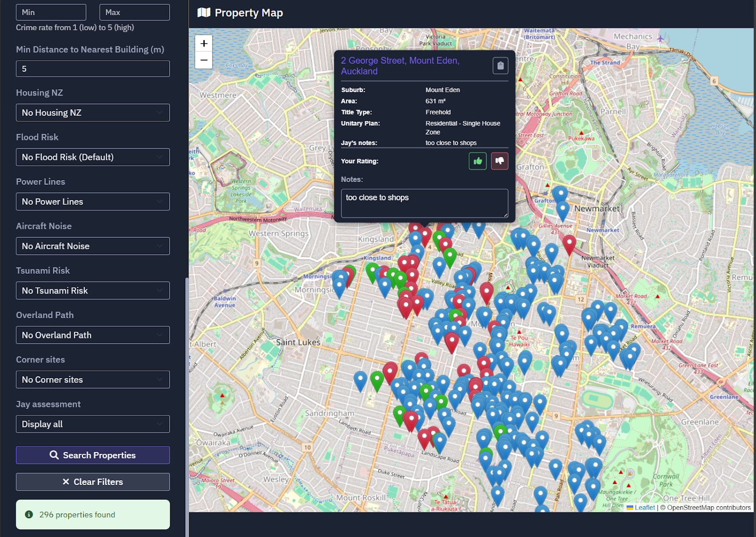
Task: Open the Jay assessment dropdown showing Display all
Action: pos(93,424)
